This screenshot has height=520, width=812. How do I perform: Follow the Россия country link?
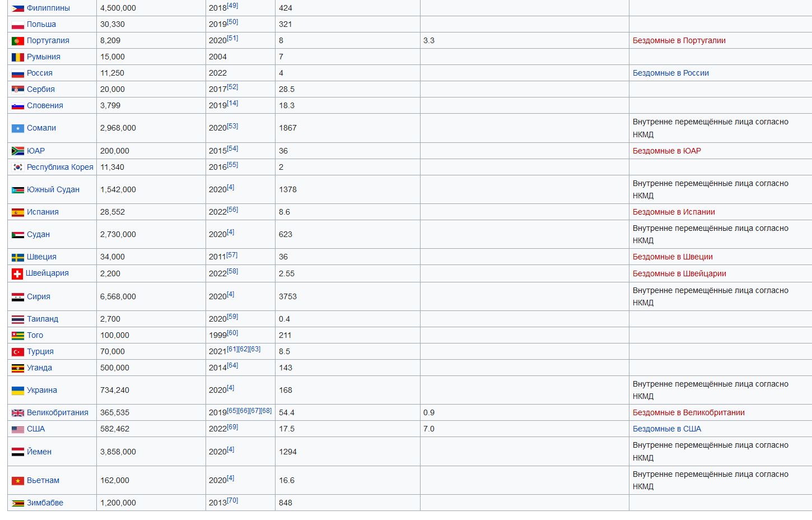(x=40, y=73)
